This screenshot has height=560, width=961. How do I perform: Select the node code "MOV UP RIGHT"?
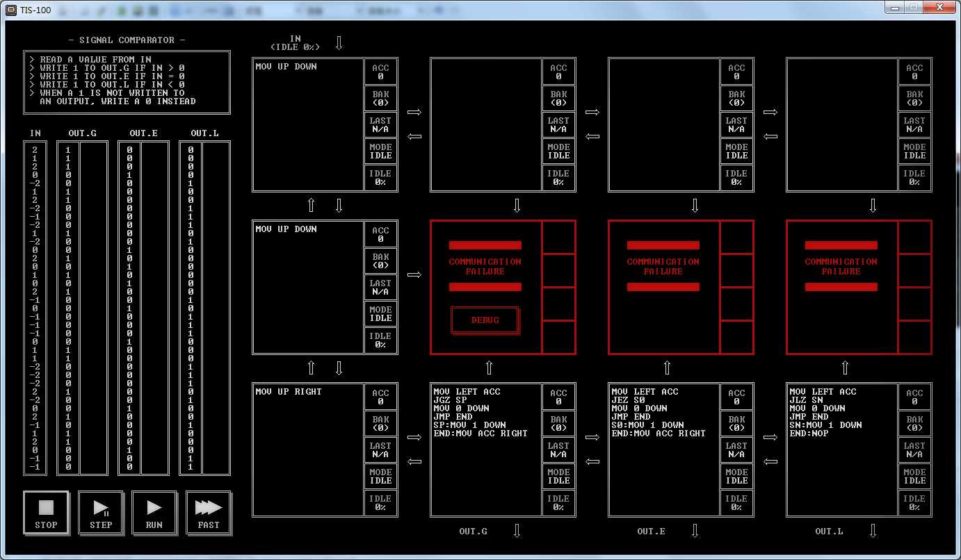(x=289, y=392)
